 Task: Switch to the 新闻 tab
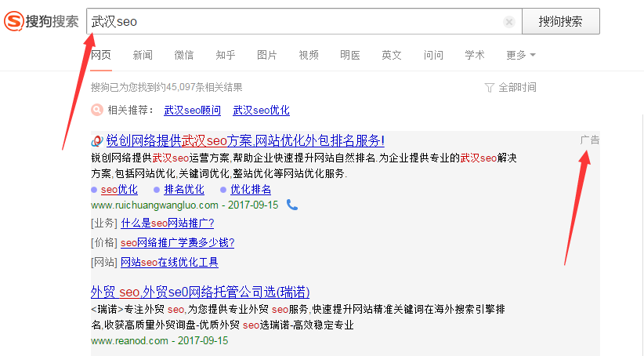tap(143, 55)
